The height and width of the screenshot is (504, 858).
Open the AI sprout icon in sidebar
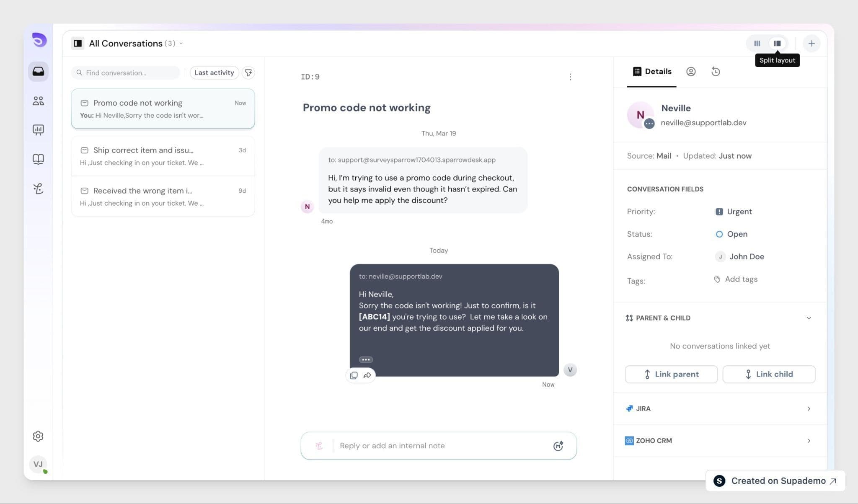coord(38,189)
